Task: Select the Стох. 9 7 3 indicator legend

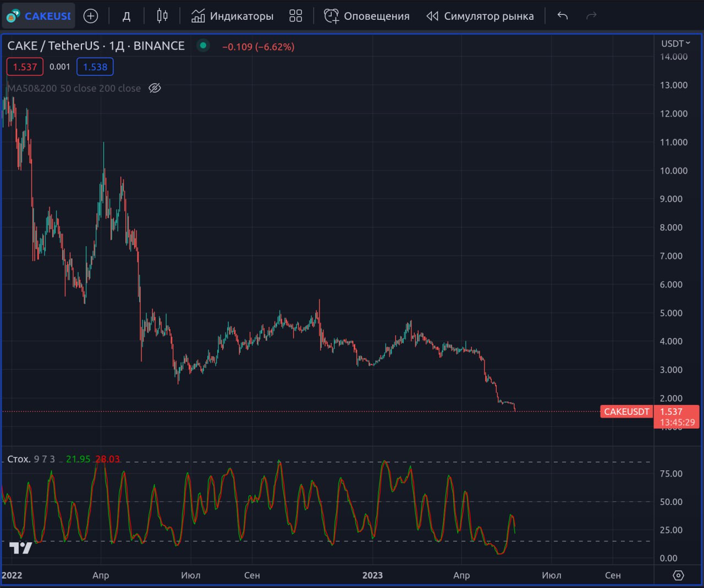Action: pos(31,459)
